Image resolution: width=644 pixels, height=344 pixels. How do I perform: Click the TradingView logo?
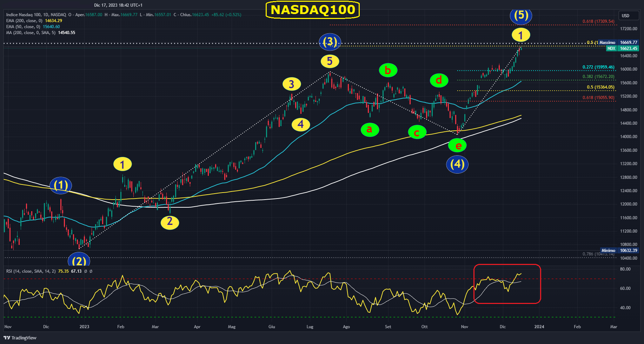pyautogui.click(x=20, y=338)
